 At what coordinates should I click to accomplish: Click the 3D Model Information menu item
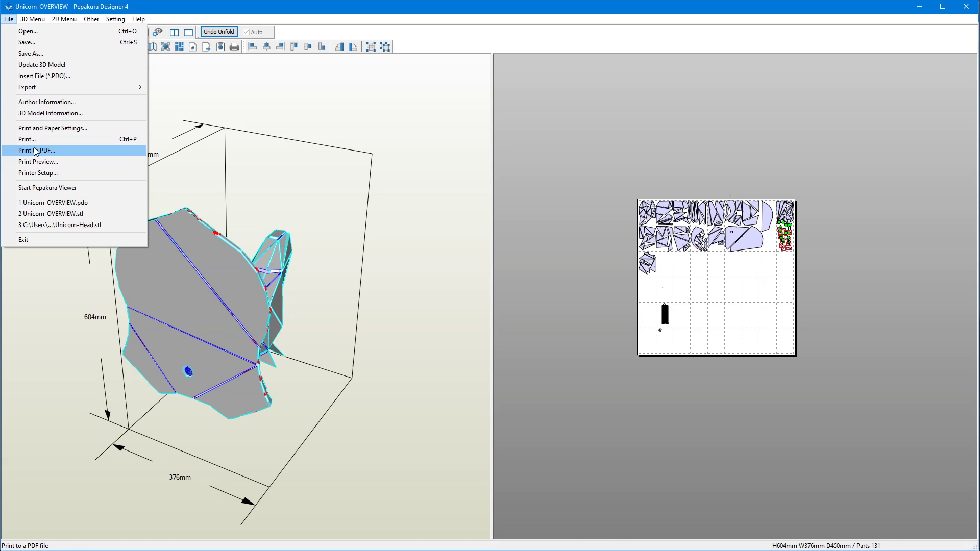[x=51, y=112]
